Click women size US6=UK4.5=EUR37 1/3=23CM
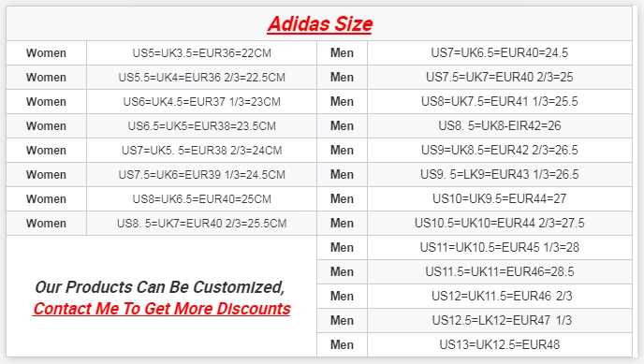This screenshot has height=364, width=644. pyautogui.click(x=201, y=101)
